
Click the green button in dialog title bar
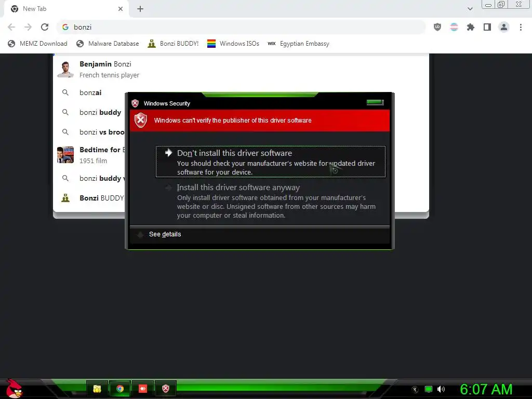click(375, 102)
